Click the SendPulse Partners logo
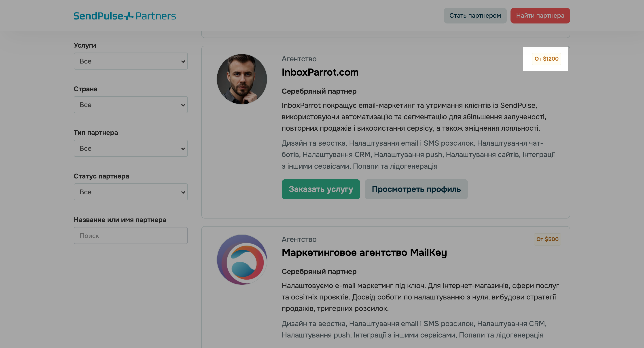 click(125, 16)
